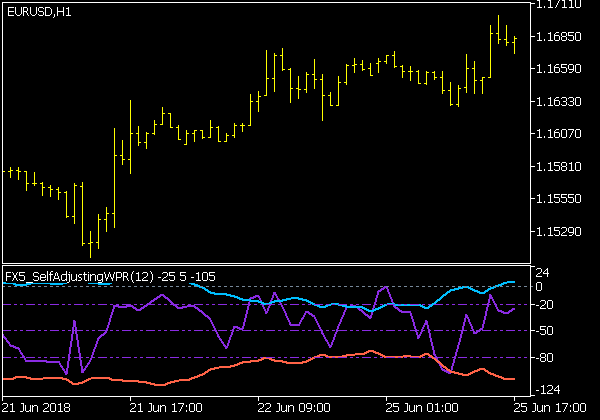
Task: Click the 1.15810 price scale label
Action: [x=561, y=167]
